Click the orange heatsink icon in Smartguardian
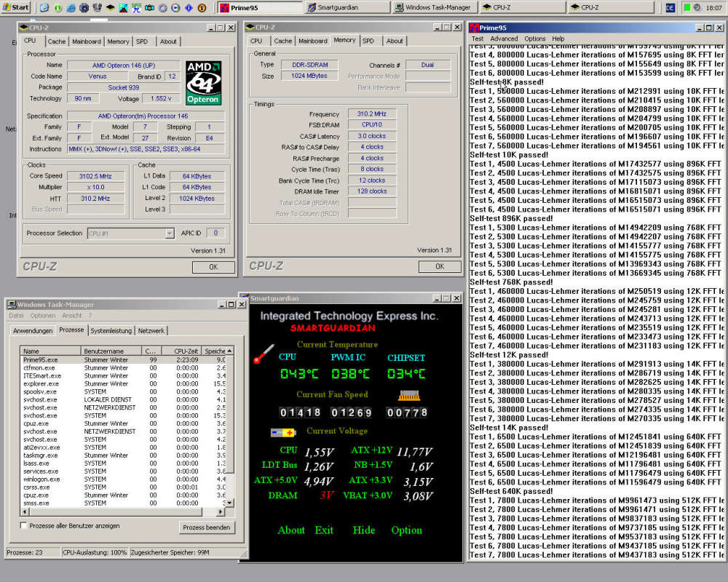728x582 pixels. click(409, 396)
